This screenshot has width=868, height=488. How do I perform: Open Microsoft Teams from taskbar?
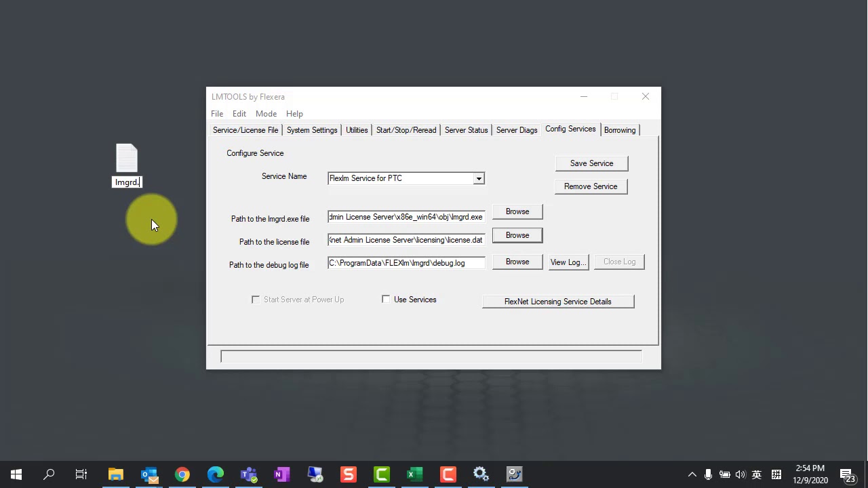coord(249,474)
